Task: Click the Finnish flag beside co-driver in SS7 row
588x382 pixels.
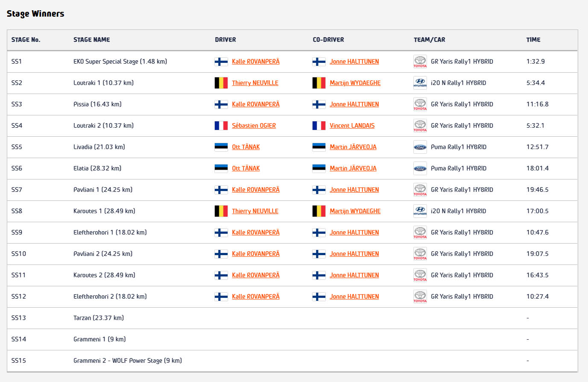Action: click(319, 190)
